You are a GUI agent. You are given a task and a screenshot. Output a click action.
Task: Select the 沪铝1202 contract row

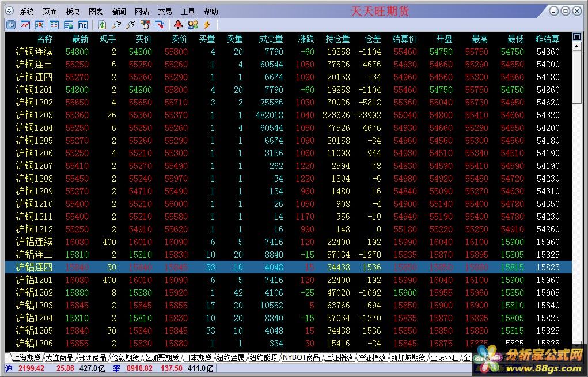coord(289,292)
